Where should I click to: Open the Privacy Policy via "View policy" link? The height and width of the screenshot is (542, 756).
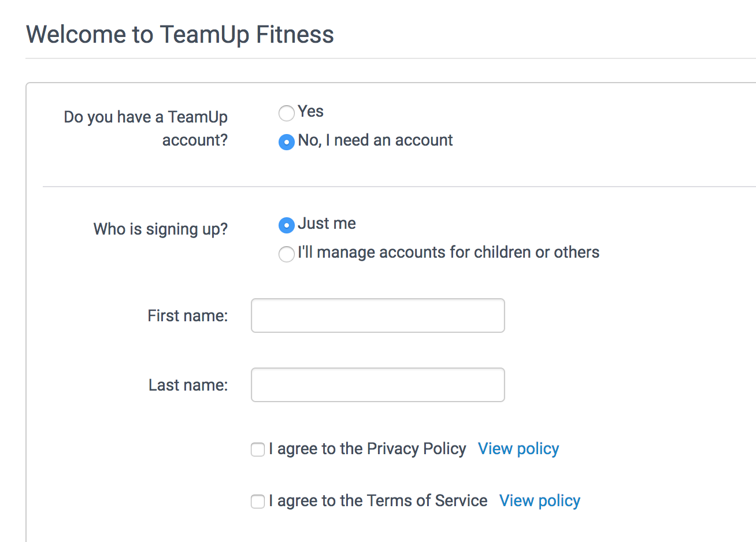[x=518, y=449]
